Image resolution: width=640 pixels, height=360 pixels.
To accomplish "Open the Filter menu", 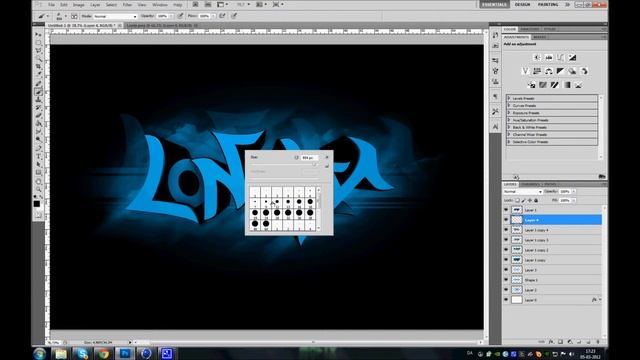I will pyautogui.click(x=127, y=5).
